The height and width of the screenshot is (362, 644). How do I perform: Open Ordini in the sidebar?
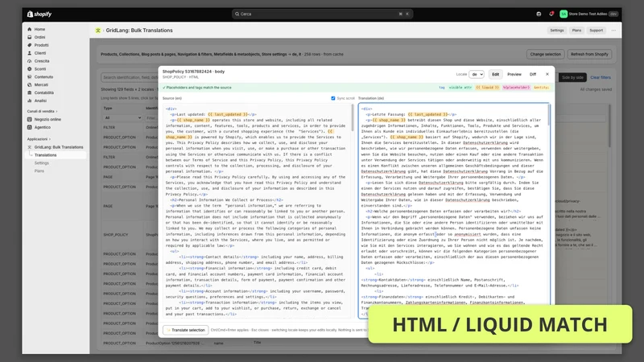pos(39,37)
